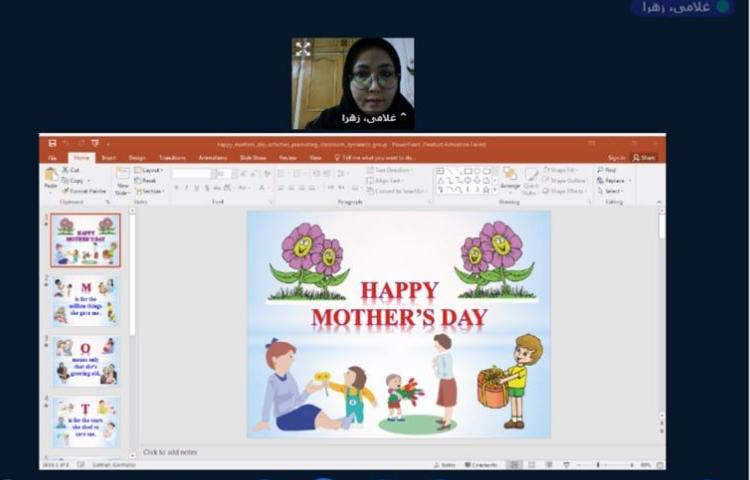Open the Select dropdown in Editing group
This screenshot has width=750, height=480.
(610, 191)
